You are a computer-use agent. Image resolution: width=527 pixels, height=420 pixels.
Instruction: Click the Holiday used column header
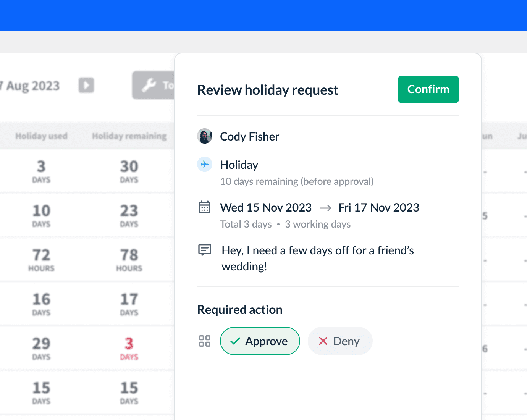pos(41,136)
